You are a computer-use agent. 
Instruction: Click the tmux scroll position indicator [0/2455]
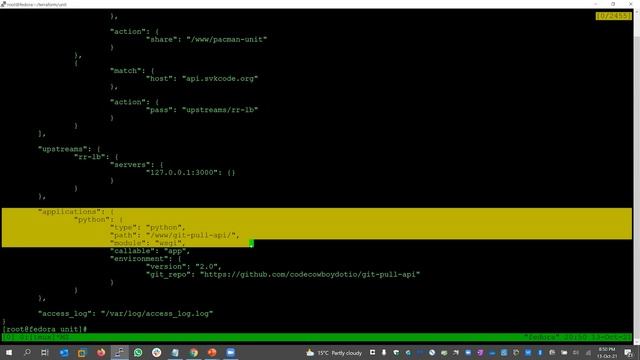[x=613, y=16]
